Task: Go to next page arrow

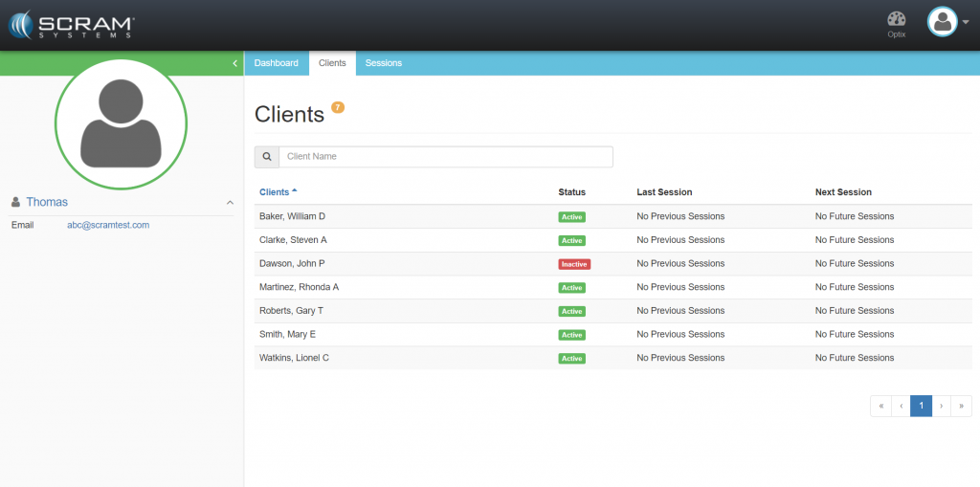Action: pyautogui.click(x=941, y=406)
